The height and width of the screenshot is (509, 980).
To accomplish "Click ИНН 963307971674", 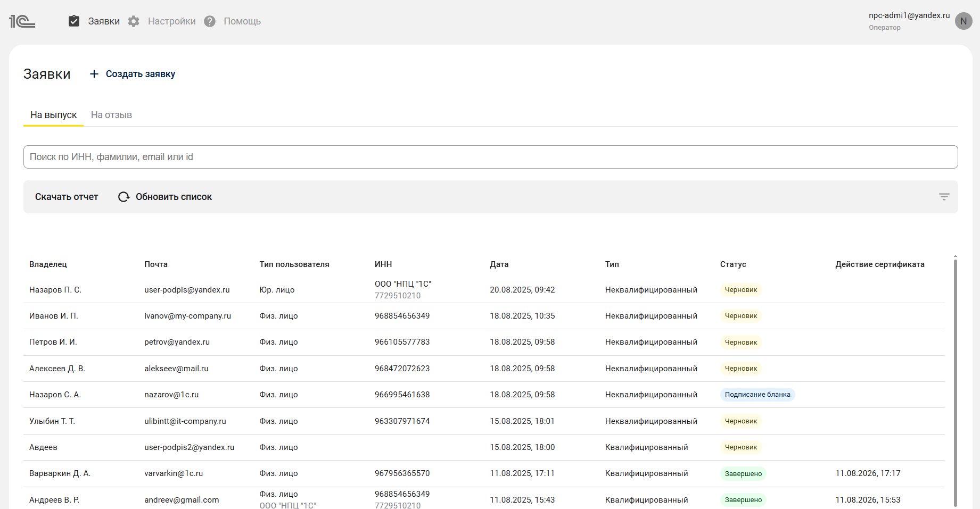I will point(402,421).
